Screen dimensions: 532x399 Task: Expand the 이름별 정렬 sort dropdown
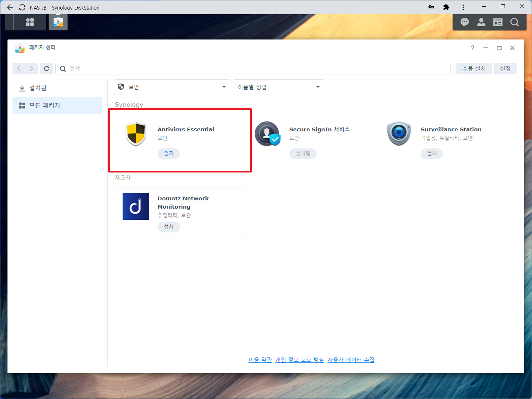click(x=278, y=87)
